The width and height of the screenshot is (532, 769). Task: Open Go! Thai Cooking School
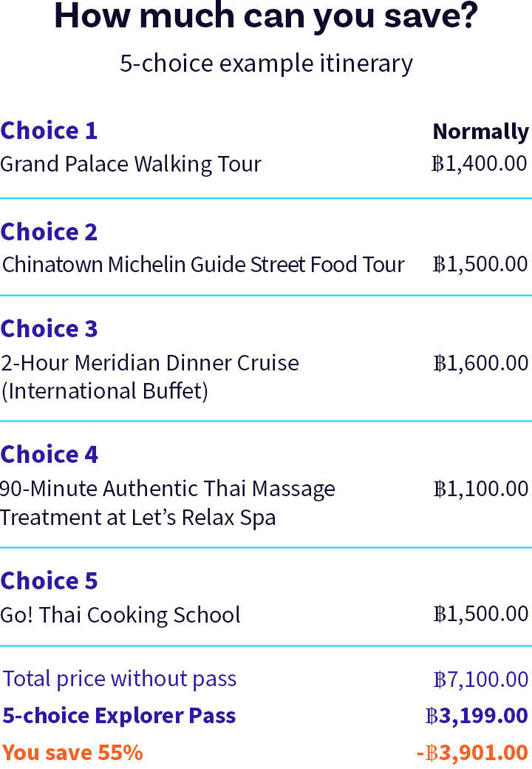tap(120, 615)
